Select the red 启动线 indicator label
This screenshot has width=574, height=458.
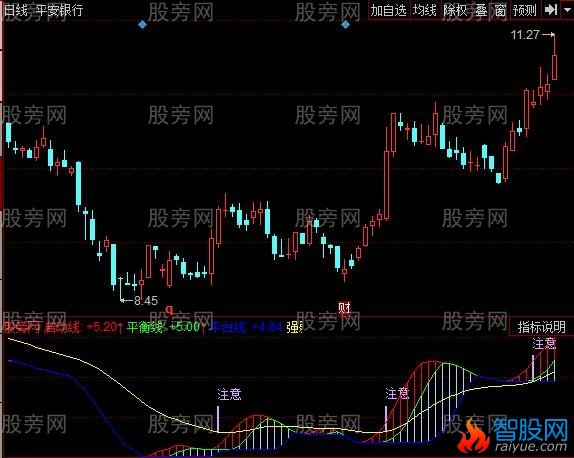pos(62,327)
